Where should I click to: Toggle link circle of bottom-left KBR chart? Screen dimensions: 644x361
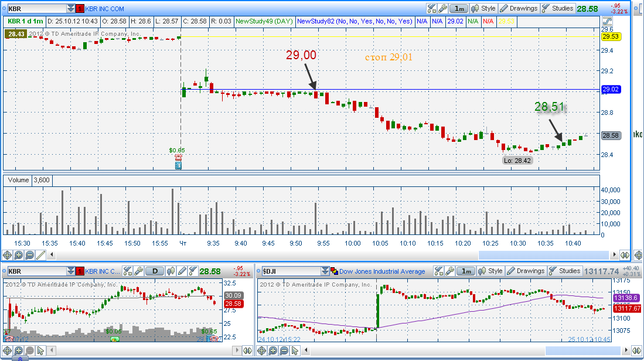pos(4,271)
